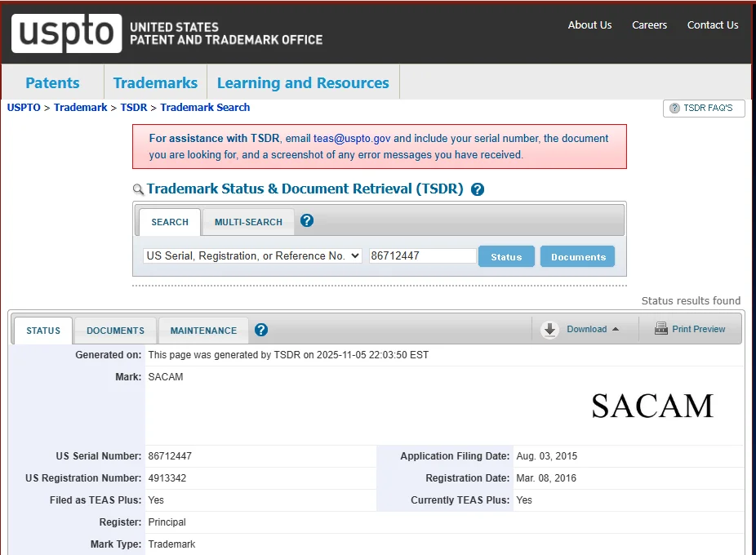Click the help icon beside the TSDR heading
The image size is (756, 555).
pos(477,189)
